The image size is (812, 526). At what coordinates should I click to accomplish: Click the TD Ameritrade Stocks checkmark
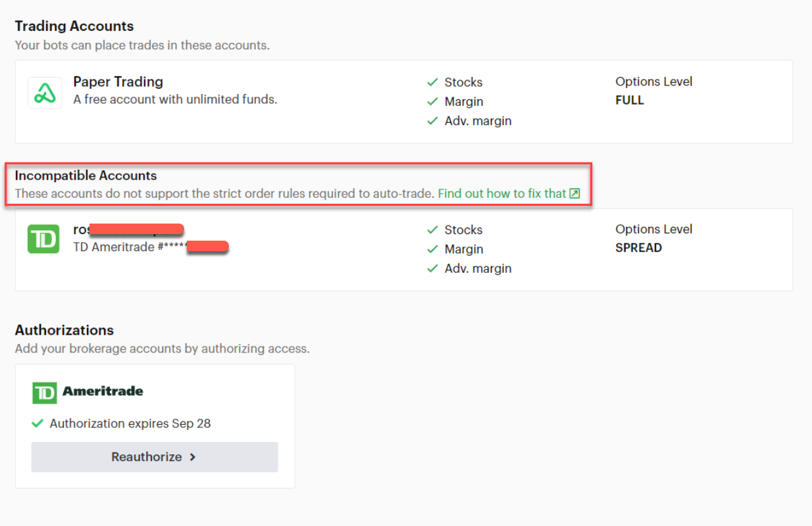pyautogui.click(x=432, y=229)
